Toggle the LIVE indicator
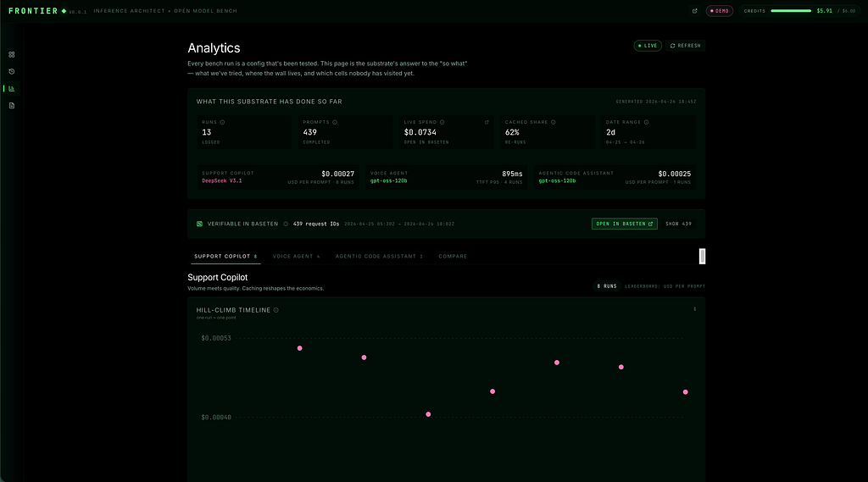 (648, 46)
